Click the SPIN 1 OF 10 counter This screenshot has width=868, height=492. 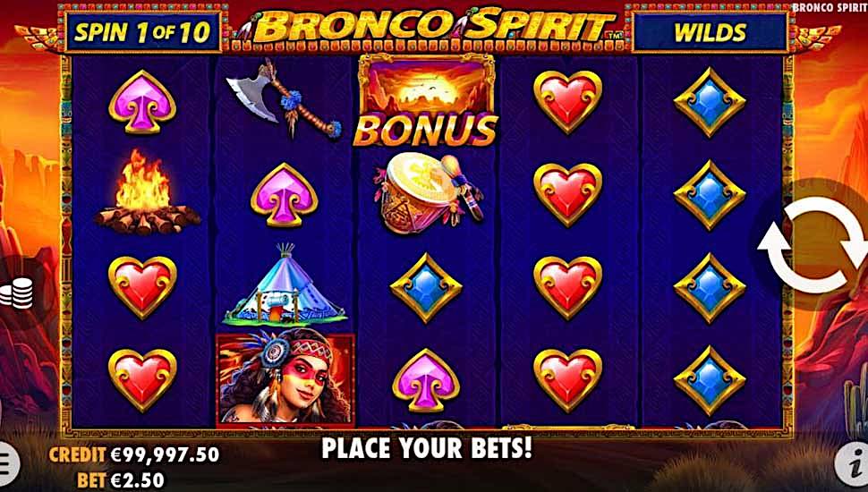coord(142,33)
